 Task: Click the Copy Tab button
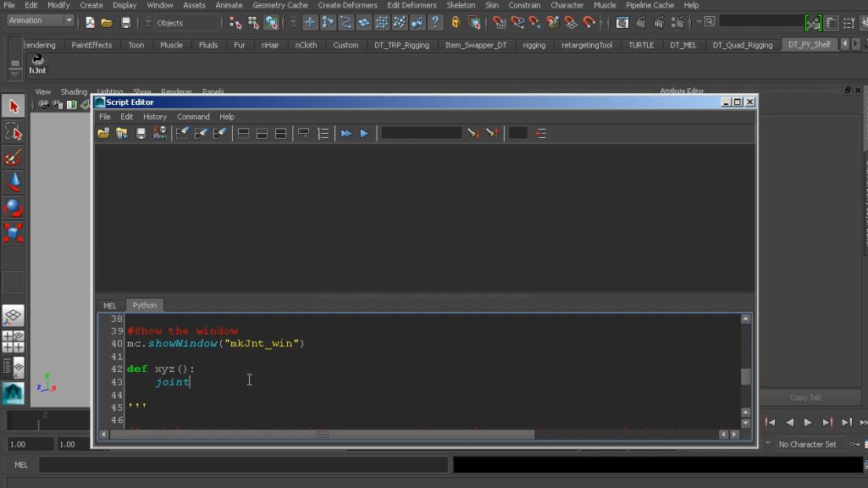[806, 397]
